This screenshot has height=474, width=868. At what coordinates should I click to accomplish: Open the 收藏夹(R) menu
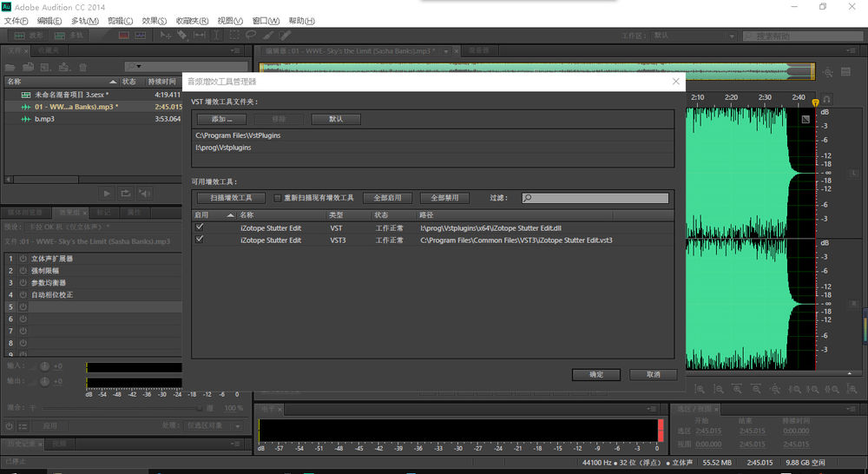pos(192,21)
